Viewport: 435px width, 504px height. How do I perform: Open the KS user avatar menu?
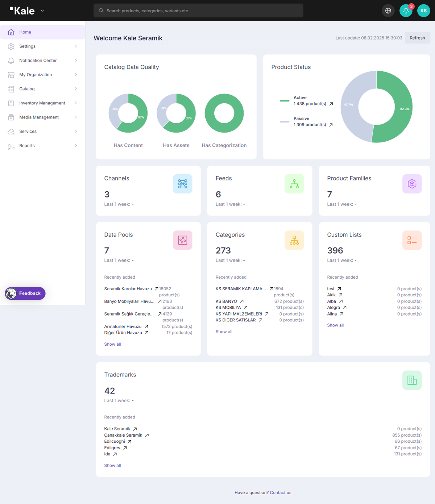[423, 11]
